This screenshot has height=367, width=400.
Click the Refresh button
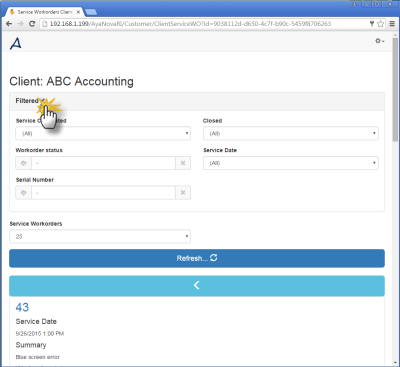(197, 258)
